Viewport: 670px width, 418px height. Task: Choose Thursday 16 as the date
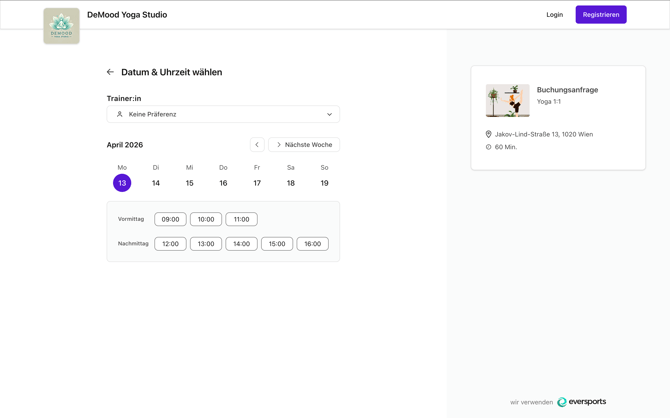point(223,183)
